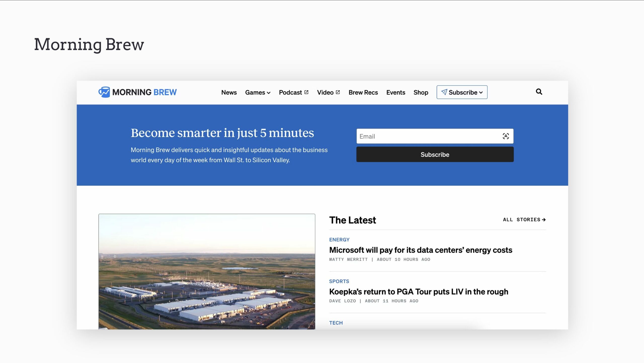Image resolution: width=644 pixels, height=363 pixels.
Task: Open the Events nav link
Action: click(x=396, y=92)
